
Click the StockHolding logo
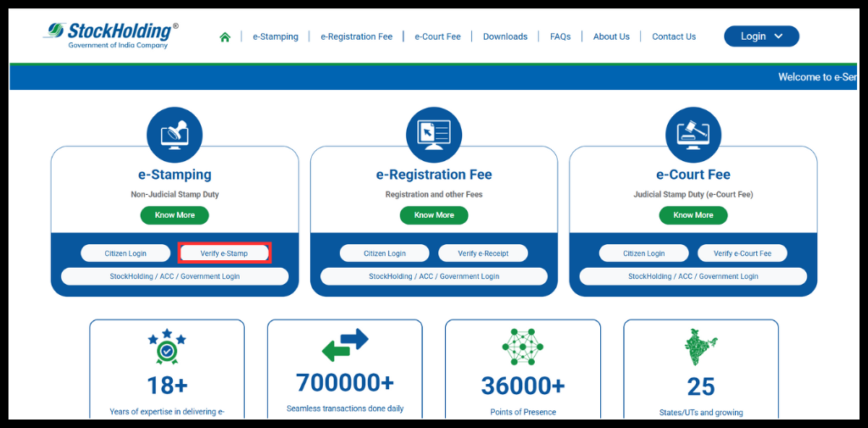pos(111,35)
